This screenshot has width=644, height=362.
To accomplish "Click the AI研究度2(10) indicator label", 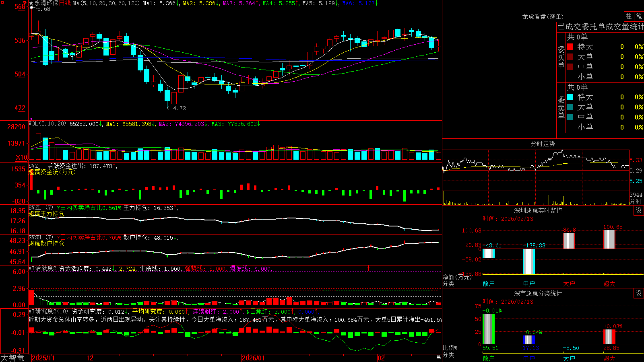I will (x=48, y=311).
